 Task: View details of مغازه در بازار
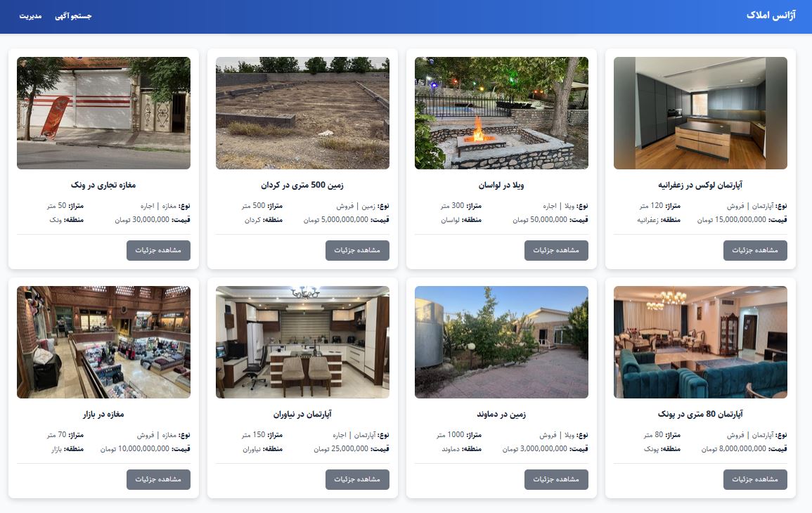click(x=158, y=479)
